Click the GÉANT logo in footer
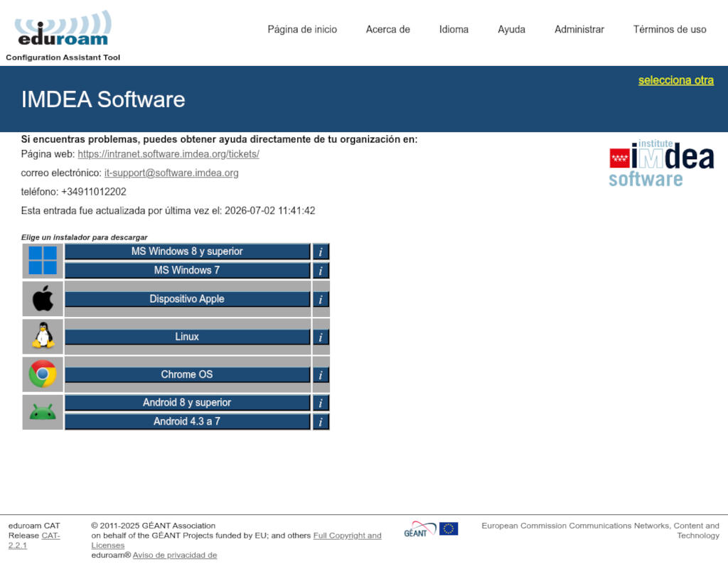Screen dimensions: 728x569 click(x=419, y=529)
